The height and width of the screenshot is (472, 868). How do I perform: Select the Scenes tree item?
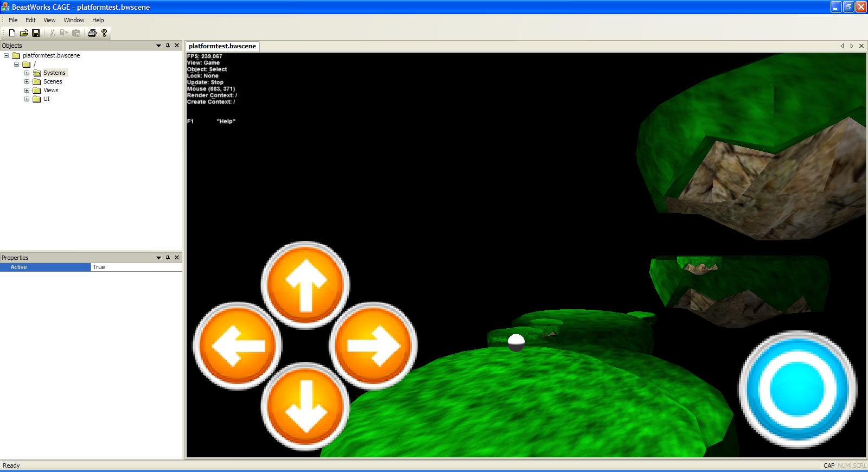(x=53, y=81)
